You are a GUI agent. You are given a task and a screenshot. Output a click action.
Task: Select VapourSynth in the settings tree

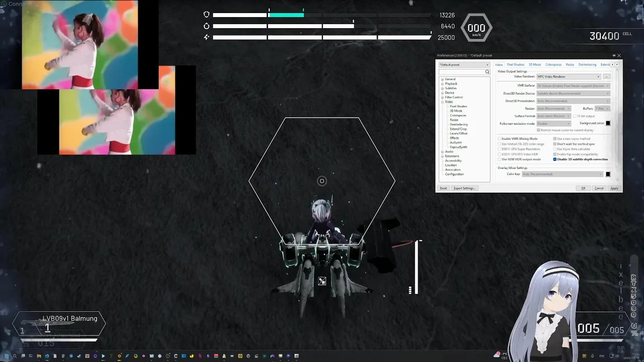click(x=458, y=147)
